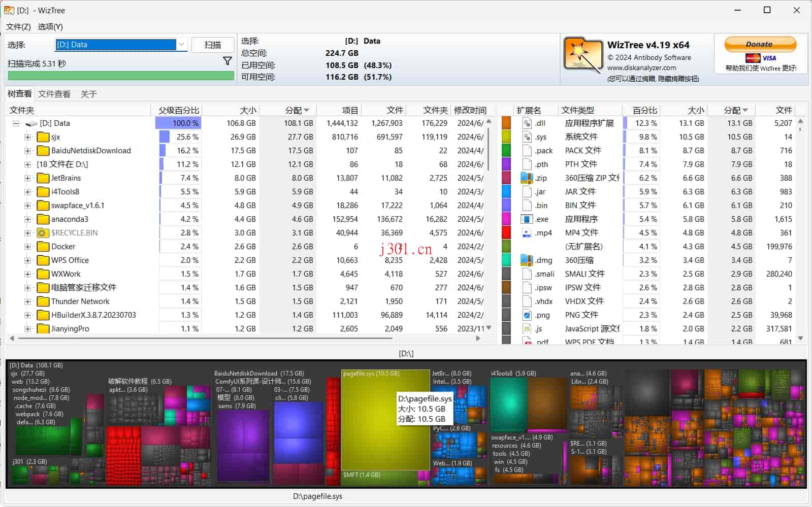The image size is (812, 507).
Task: Click the WXWork folder icon
Action: click(x=43, y=274)
